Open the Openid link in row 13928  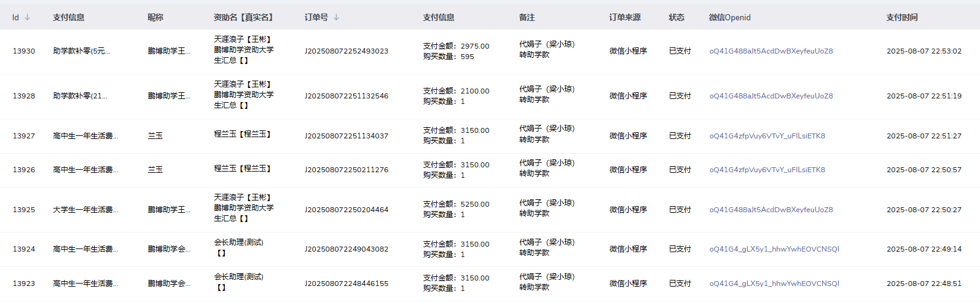click(x=771, y=96)
